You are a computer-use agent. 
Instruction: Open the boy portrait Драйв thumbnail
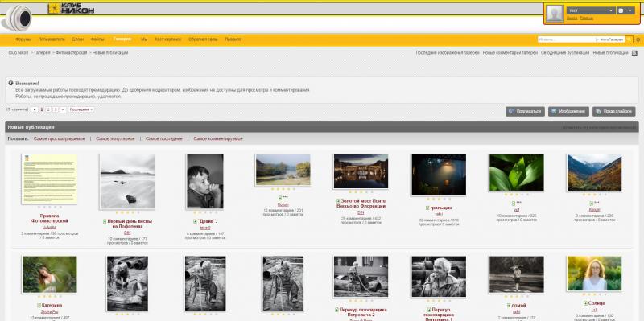click(x=205, y=182)
